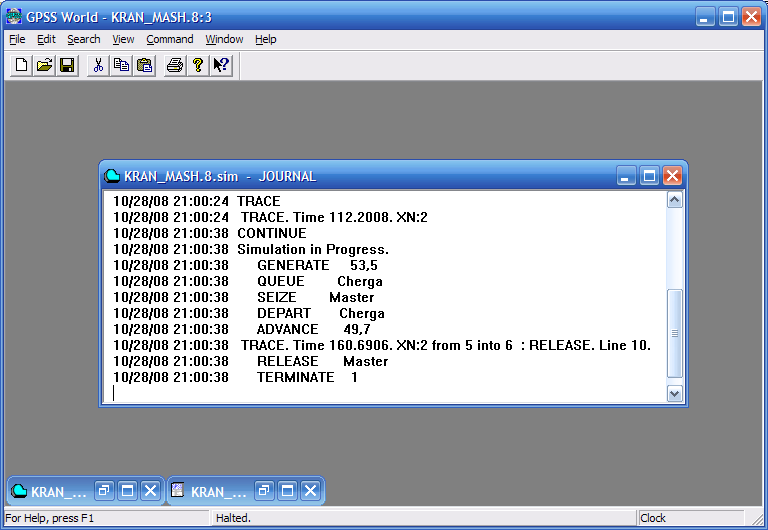Image resolution: width=768 pixels, height=530 pixels.
Task: Open the Search menu
Action: coord(84,39)
